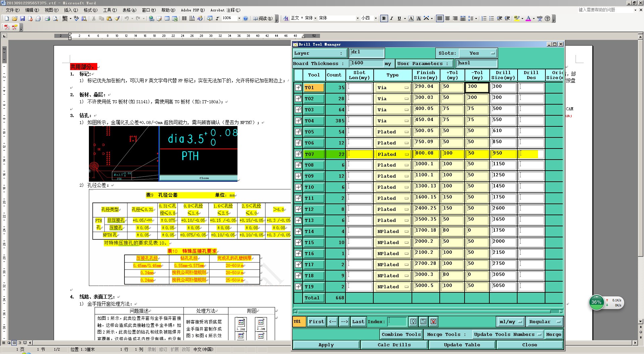
Task: Expand the T07 row plus box
Action: click(x=298, y=154)
